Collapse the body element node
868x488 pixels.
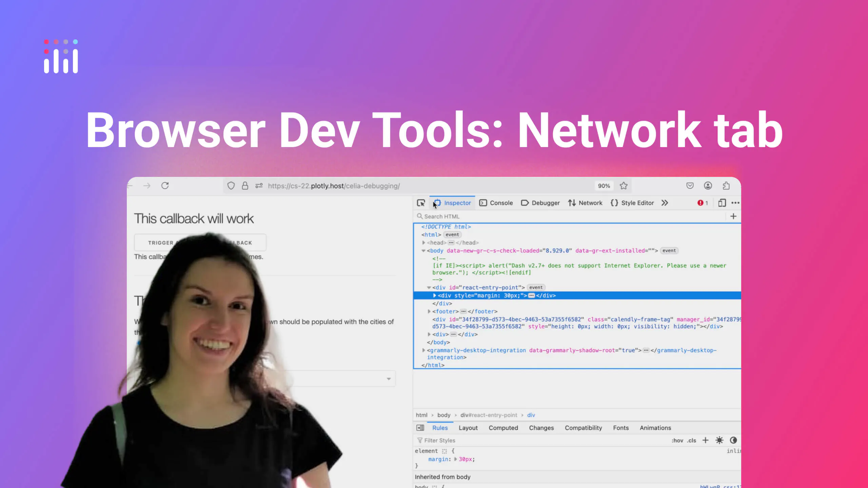point(423,251)
